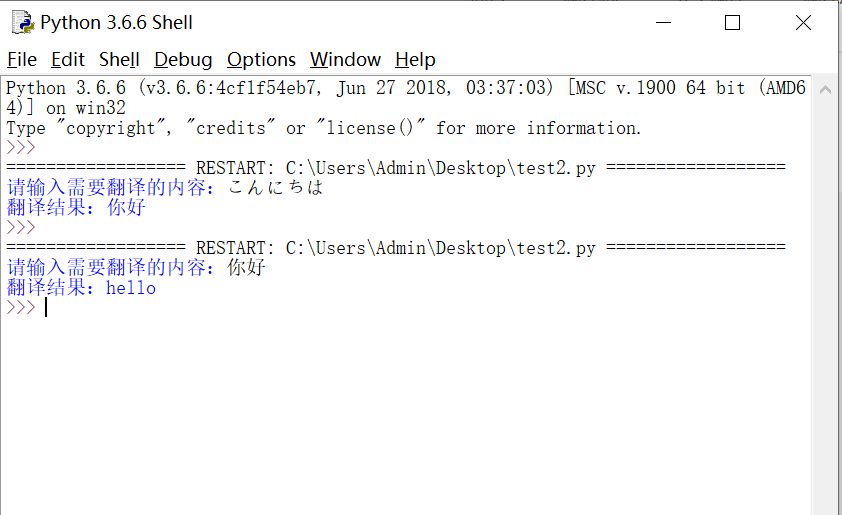Click the "Python 3.6.6 Shell" title text
This screenshot has height=515, width=842.
[x=117, y=22]
